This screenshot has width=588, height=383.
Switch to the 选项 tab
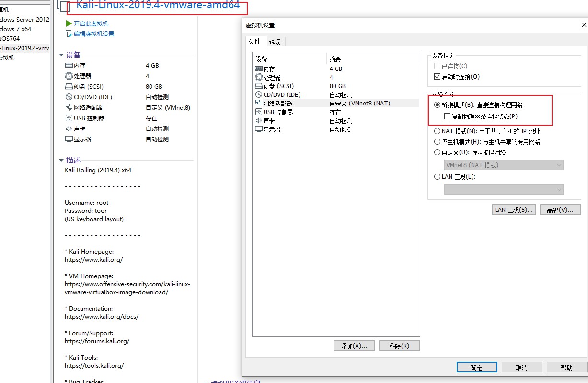275,42
